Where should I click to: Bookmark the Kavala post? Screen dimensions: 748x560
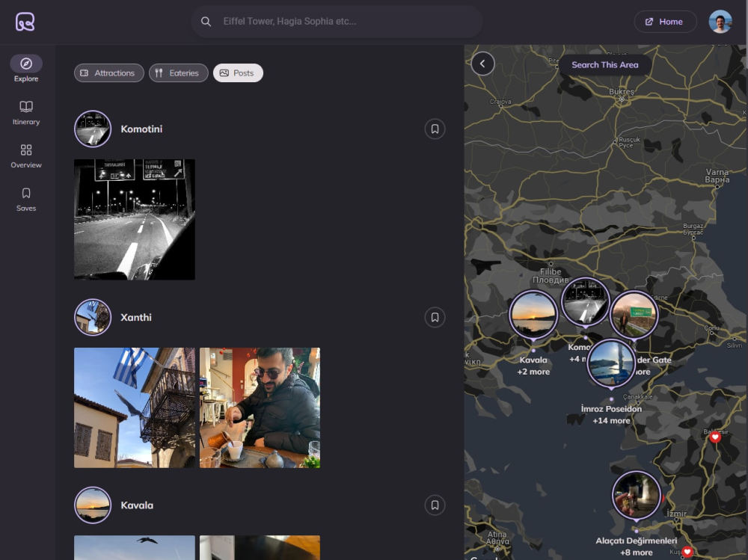pyautogui.click(x=435, y=505)
